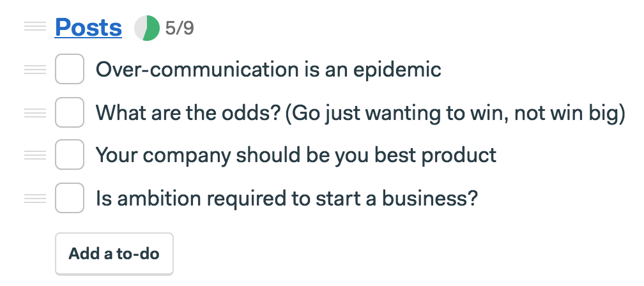Click the progress pie chart icon
This screenshot has width=644, height=286.
147,28
